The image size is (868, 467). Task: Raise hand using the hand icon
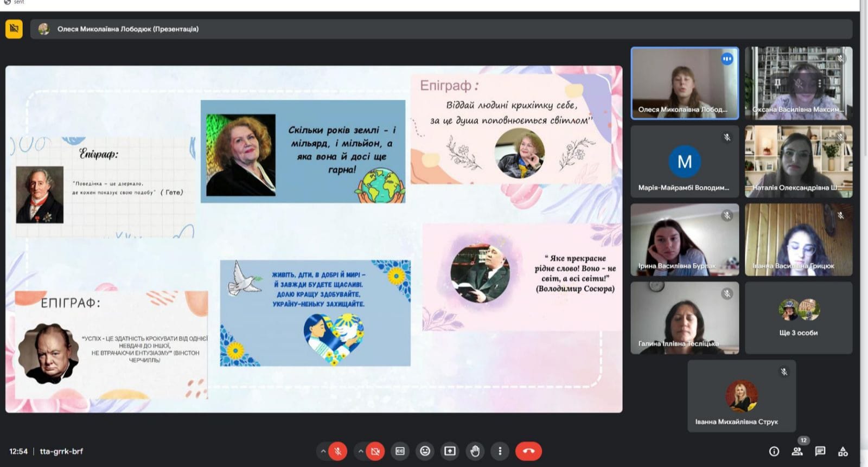coord(475,451)
